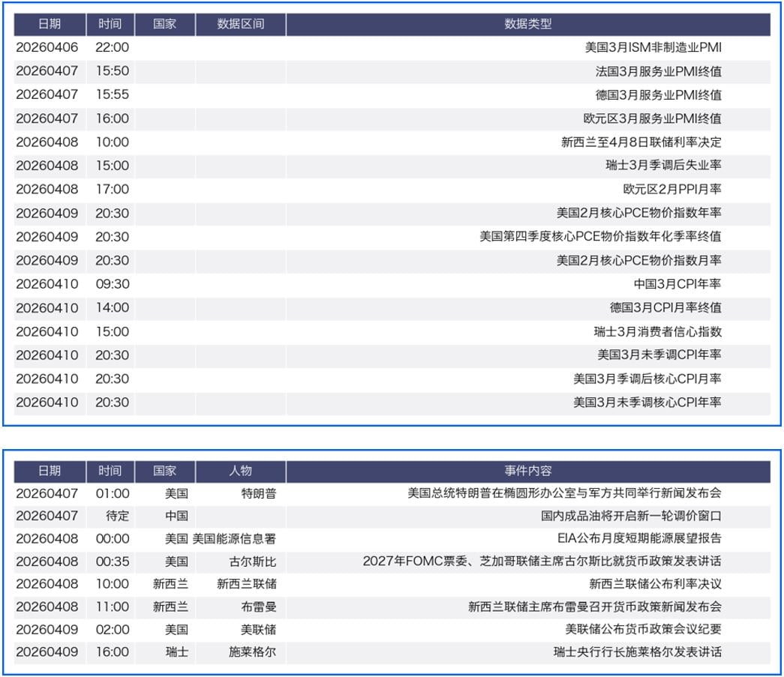The image size is (784, 677).
Task: Click 瑞士3月消费者信心指数 entry
Action: click(657, 332)
